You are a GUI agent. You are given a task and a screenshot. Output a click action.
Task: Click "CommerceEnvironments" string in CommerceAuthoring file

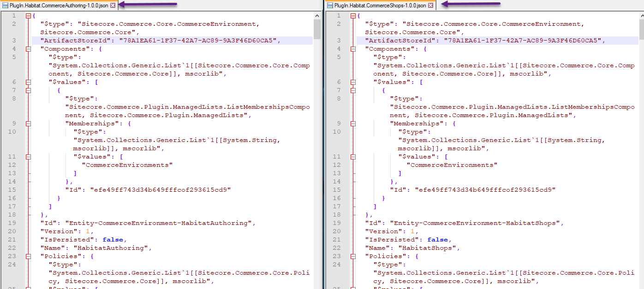(x=128, y=165)
